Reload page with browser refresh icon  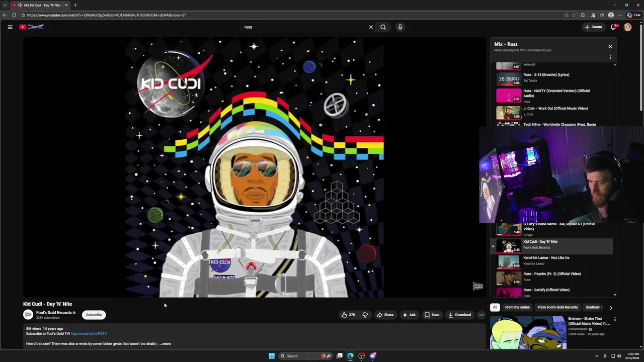(x=14, y=15)
